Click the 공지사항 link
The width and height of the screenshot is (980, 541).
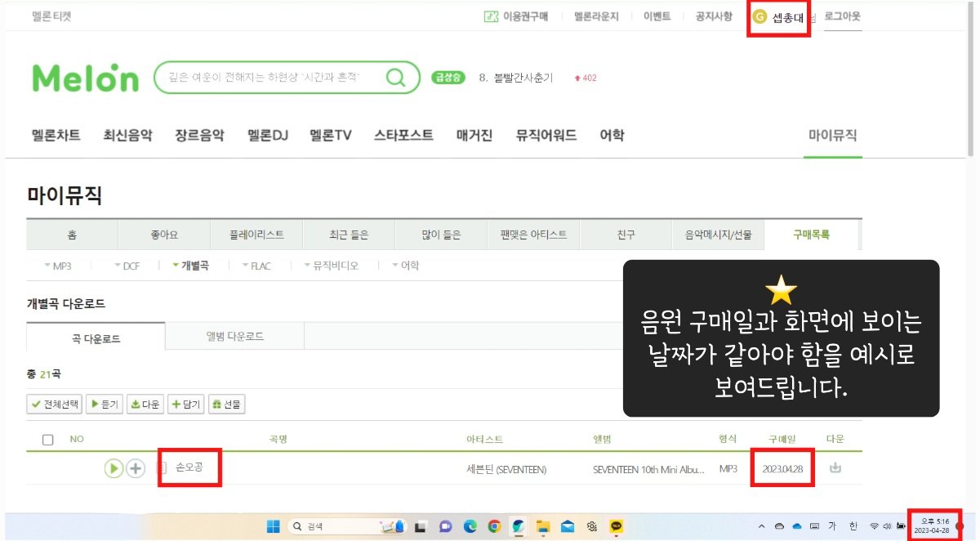click(x=714, y=16)
